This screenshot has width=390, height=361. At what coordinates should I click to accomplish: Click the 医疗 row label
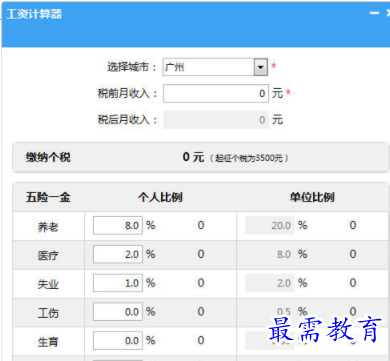[48, 256]
